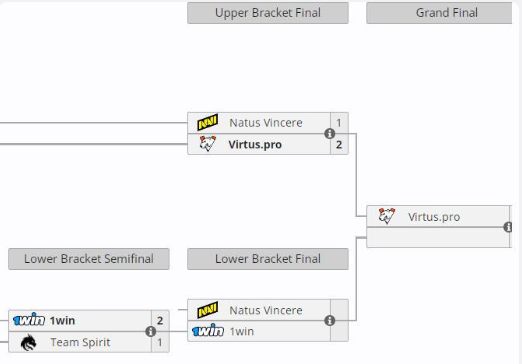Click Virtus.pro logo in Grand Final slot
Screen dimensions: 522x364
(x=387, y=216)
